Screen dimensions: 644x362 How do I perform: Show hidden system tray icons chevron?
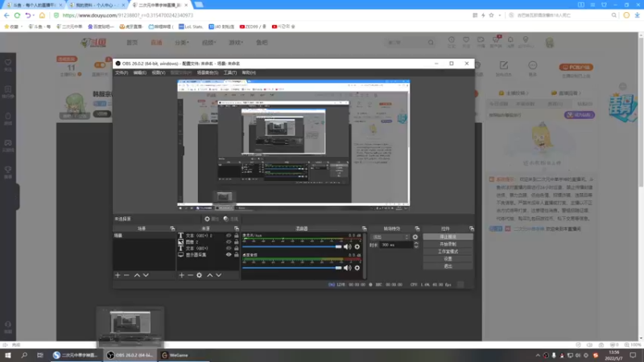[538, 355]
